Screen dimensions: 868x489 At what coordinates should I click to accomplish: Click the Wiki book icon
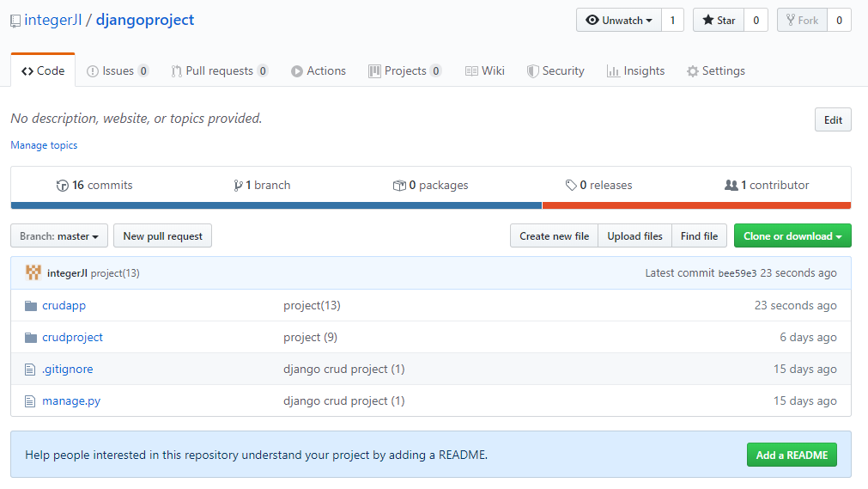(x=471, y=71)
